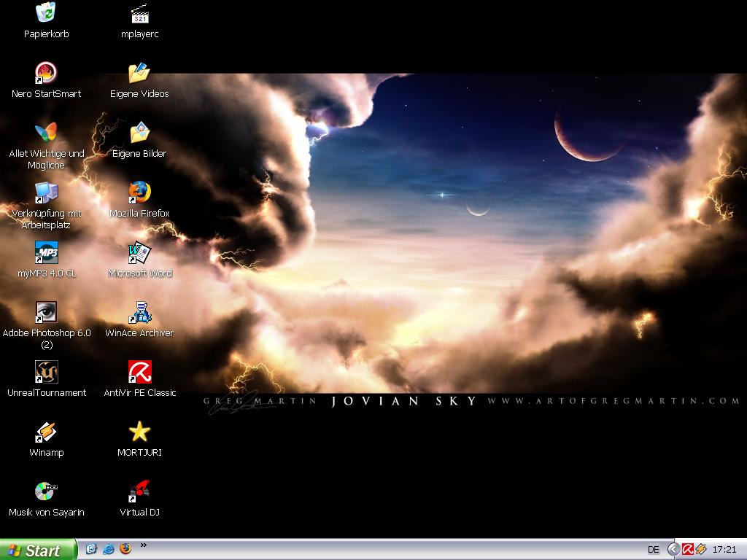Select the Winamp desktop shortcut
This screenshot has width=747, height=560.
(x=46, y=432)
